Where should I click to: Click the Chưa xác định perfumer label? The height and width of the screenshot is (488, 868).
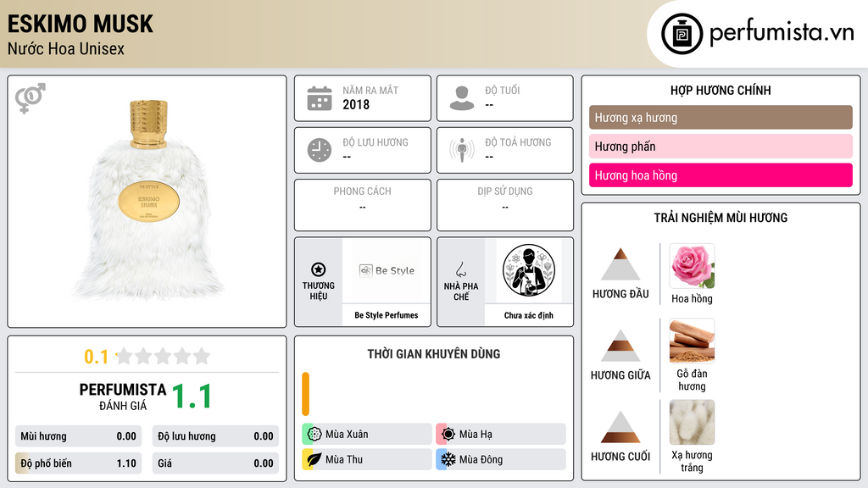tap(529, 315)
